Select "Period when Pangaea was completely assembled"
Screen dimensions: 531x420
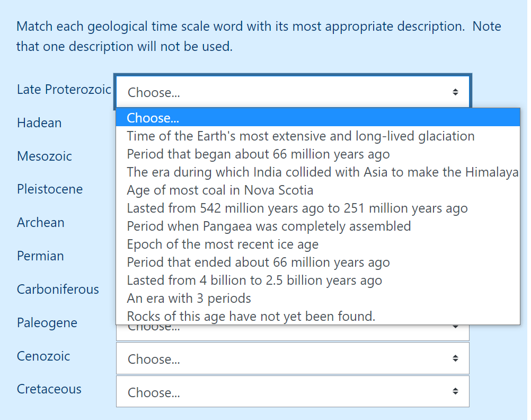(269, 226)
